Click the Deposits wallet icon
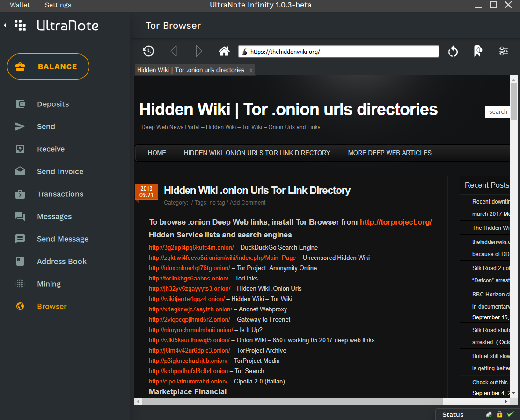 coord(20,104)
